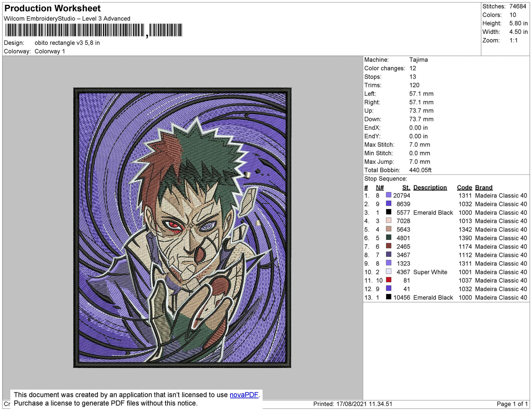Click 'Wilcom EmbroideryStudio – Level 3 Advanced' text
This screenshot has width=532, height=411.
67,18
